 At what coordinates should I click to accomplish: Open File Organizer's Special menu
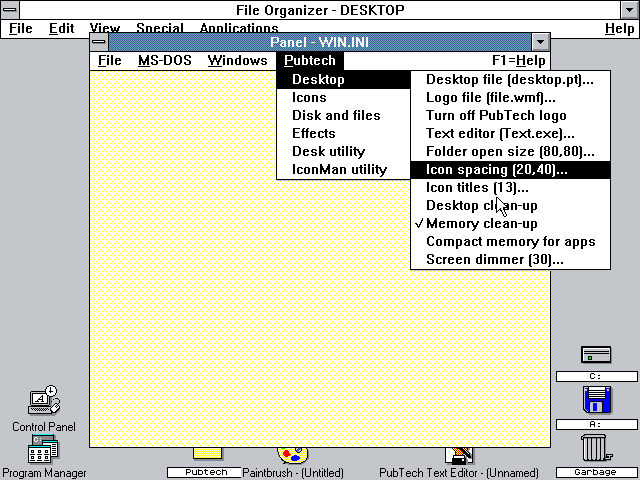pyautogui.click(x=160, y=29)
